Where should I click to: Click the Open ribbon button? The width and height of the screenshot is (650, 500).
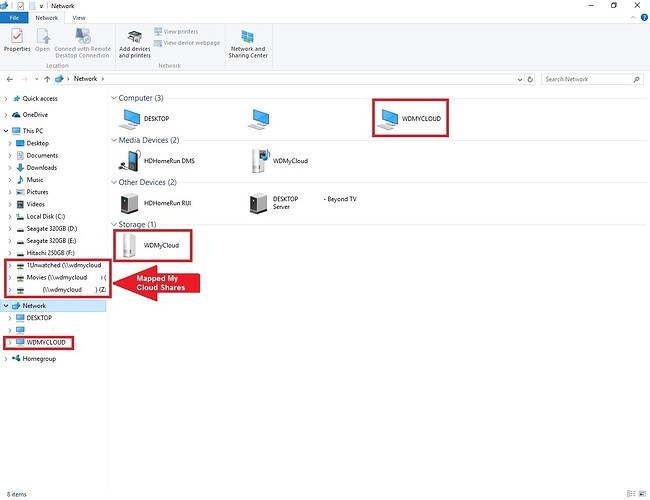(x=42, y=40)
